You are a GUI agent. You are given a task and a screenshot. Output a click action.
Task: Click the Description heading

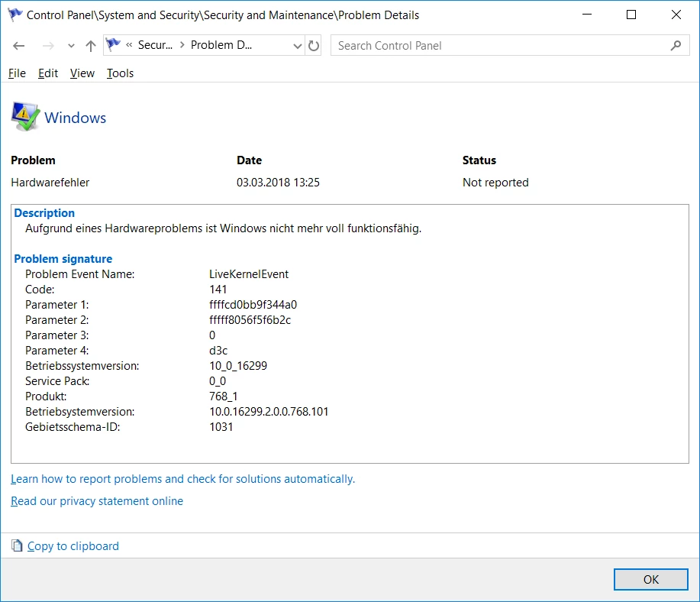[x=44, y=212]
